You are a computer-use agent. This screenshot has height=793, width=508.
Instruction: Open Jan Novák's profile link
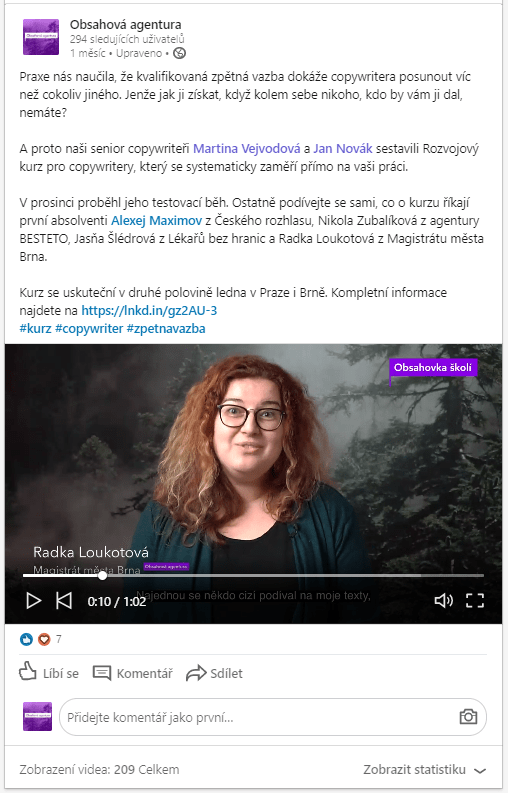coord(343,149)
